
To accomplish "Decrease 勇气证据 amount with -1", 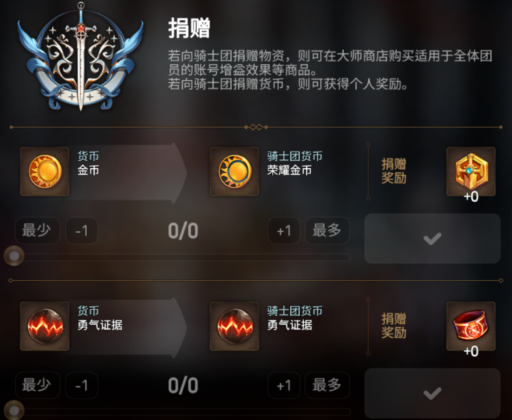I will coord(82,385).
